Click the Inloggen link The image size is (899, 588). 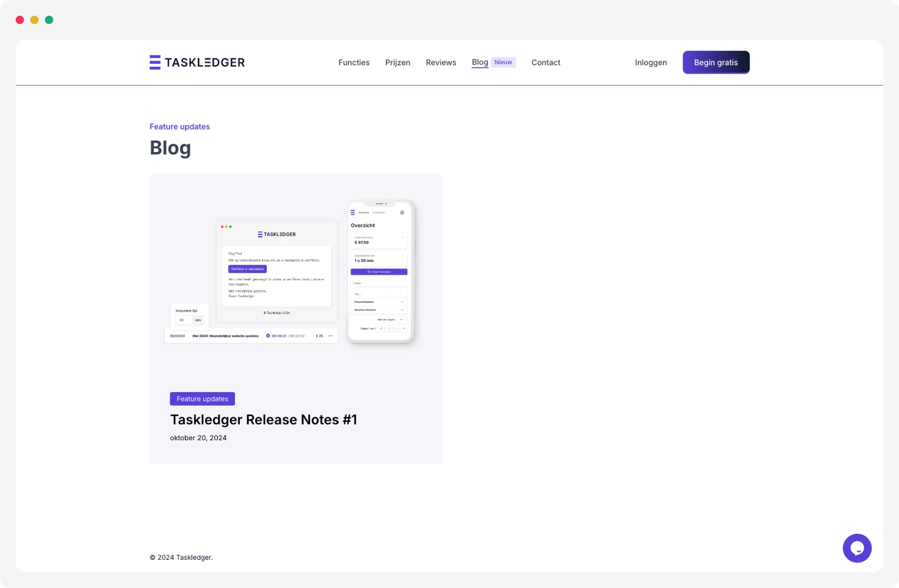[650, 62]
